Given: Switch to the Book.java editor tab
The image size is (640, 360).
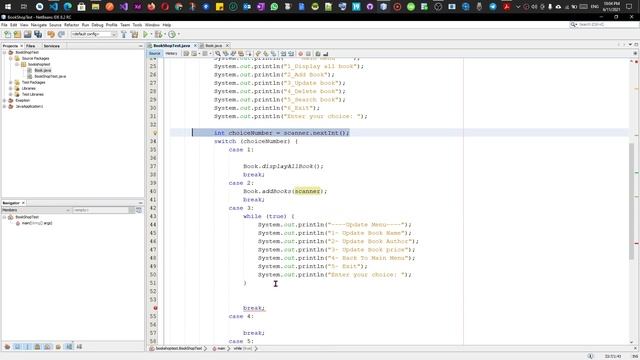Looking at the screenshot, I should click(x=213, y=46).
